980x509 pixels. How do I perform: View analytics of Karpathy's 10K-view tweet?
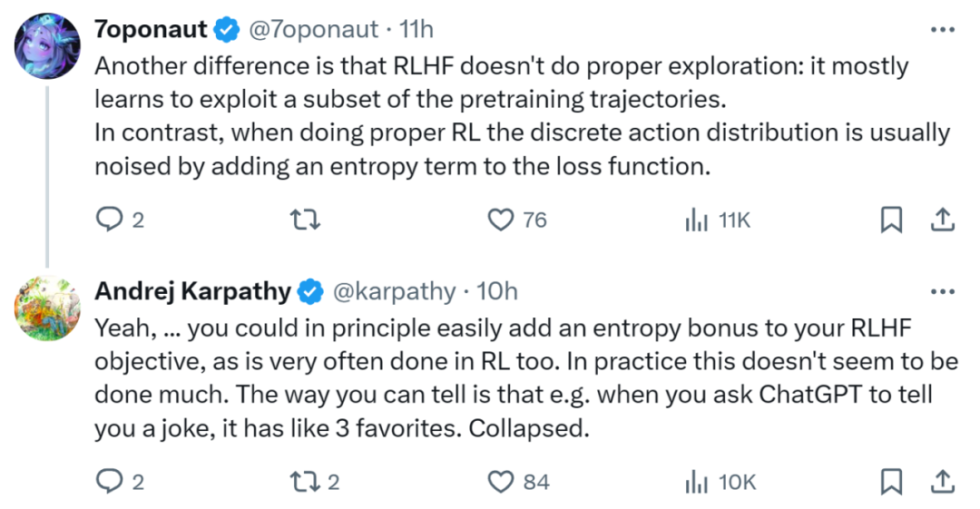696,482
